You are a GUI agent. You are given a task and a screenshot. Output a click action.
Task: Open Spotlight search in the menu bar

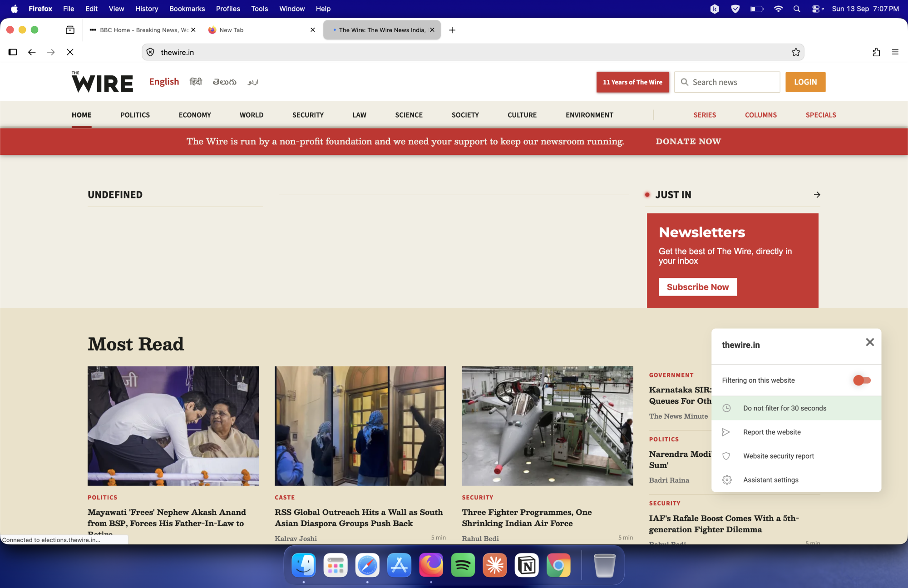pos(797,9)
